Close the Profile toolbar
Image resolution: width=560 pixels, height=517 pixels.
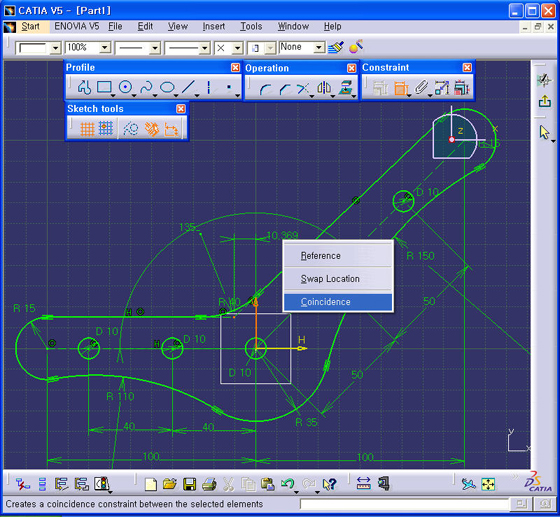click(x=235, y=67)
